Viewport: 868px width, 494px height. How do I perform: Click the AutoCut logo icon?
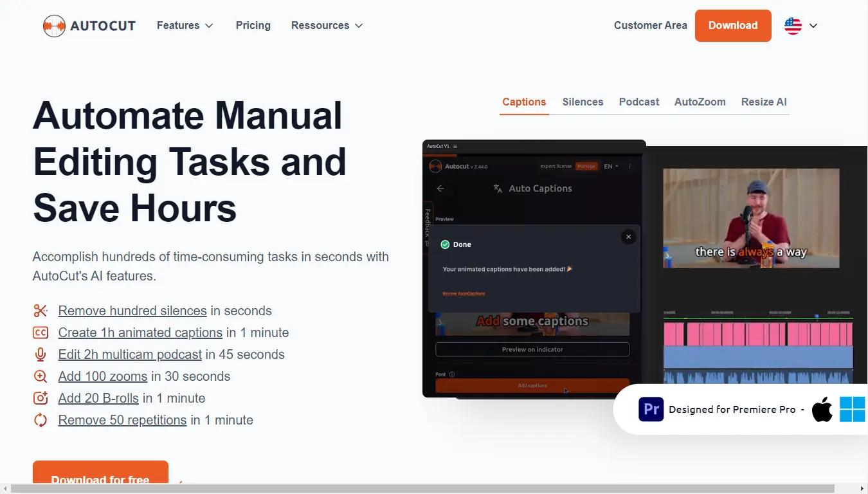(x=55, y=26)
